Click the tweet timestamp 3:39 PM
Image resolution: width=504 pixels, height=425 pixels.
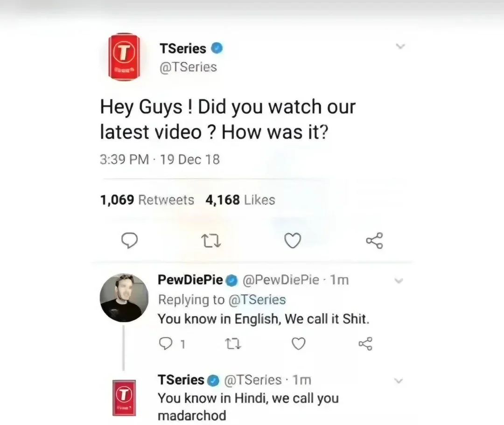pyautogui.click(x=125, y=160)
